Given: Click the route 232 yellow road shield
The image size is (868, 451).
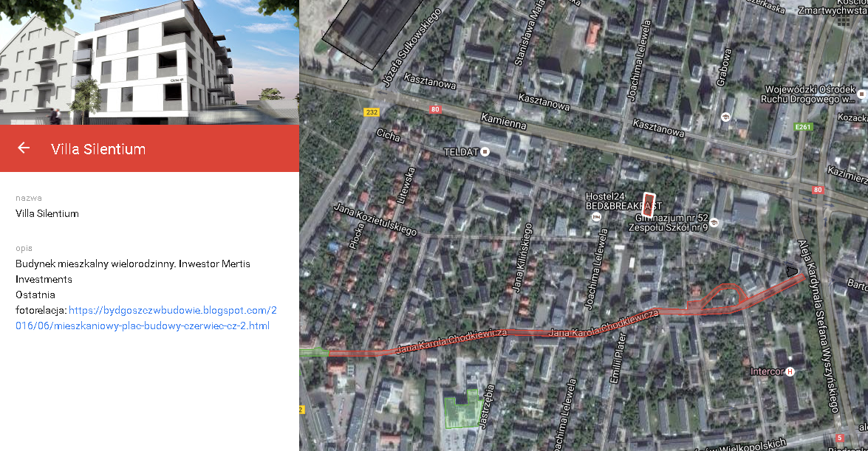Looking at the screenshot, I should 372,112.
